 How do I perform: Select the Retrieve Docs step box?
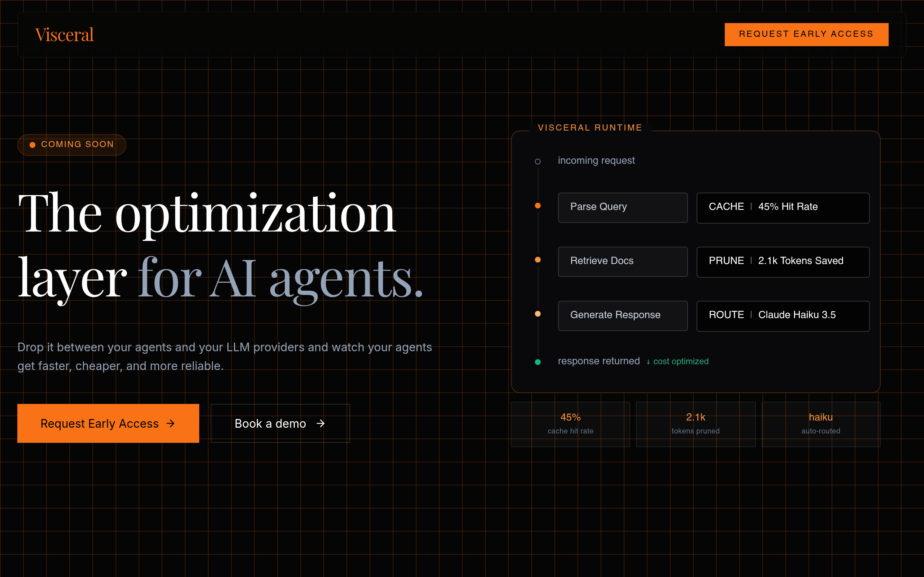622,261
